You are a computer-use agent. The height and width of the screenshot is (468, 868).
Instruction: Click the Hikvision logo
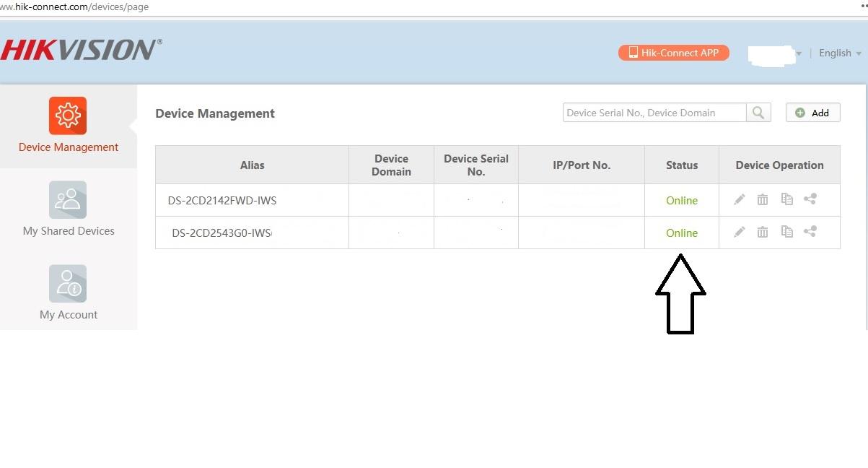point(81,50)
